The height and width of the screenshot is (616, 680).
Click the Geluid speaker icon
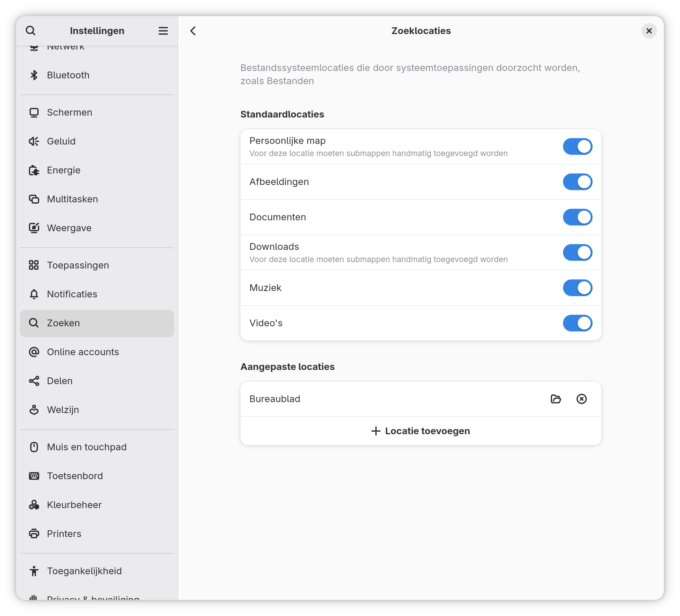(x=34, y=141)
